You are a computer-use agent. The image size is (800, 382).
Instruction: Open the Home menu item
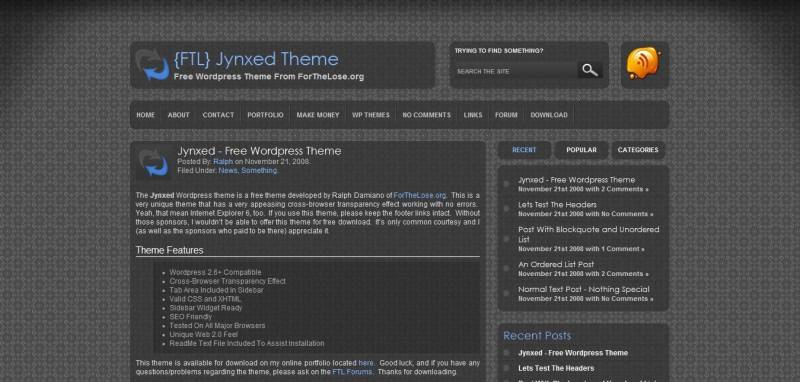[x=145, y=115]
